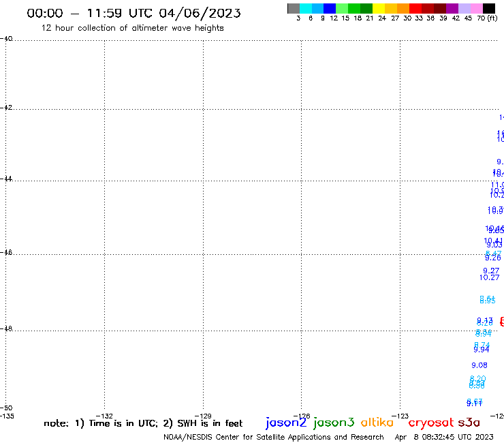Click the '24' color scale label

tap(382, 18)
